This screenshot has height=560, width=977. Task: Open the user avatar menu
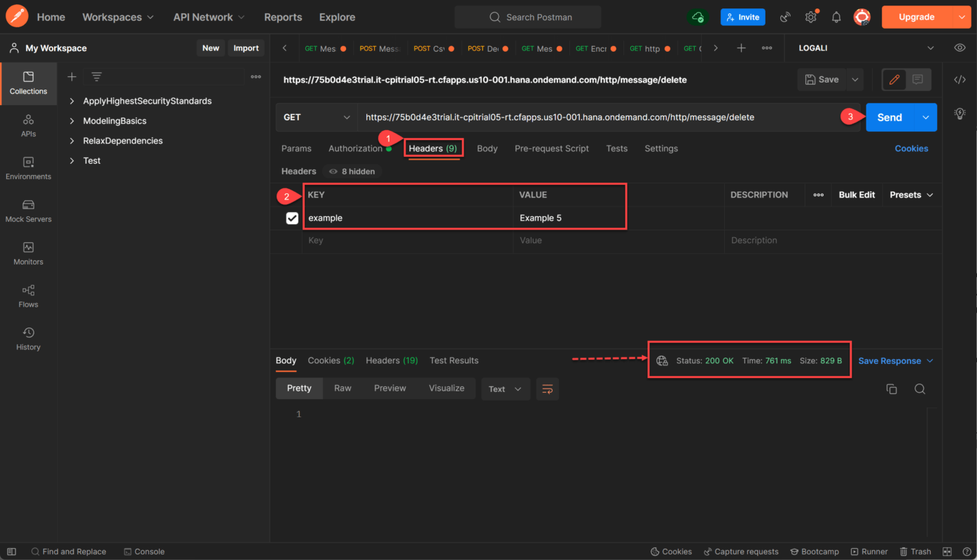click(x=861, y=17)
